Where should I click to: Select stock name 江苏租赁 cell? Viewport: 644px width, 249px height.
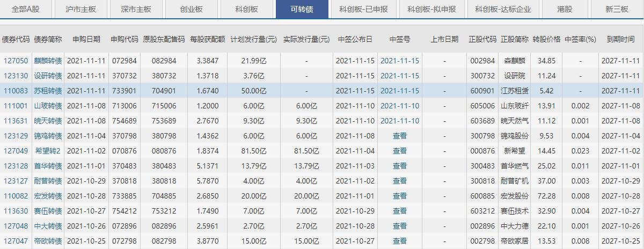pos(515,91)
